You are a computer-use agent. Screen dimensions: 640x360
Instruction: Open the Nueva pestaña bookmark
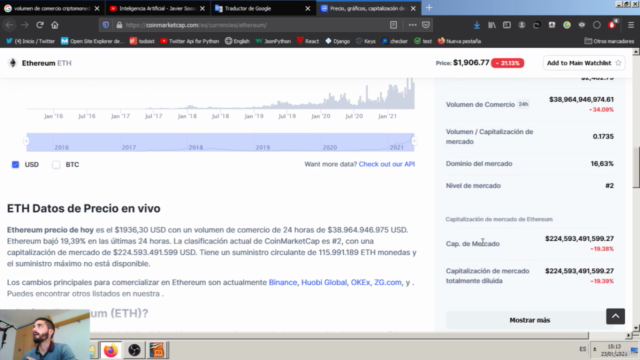pos(460,41)
